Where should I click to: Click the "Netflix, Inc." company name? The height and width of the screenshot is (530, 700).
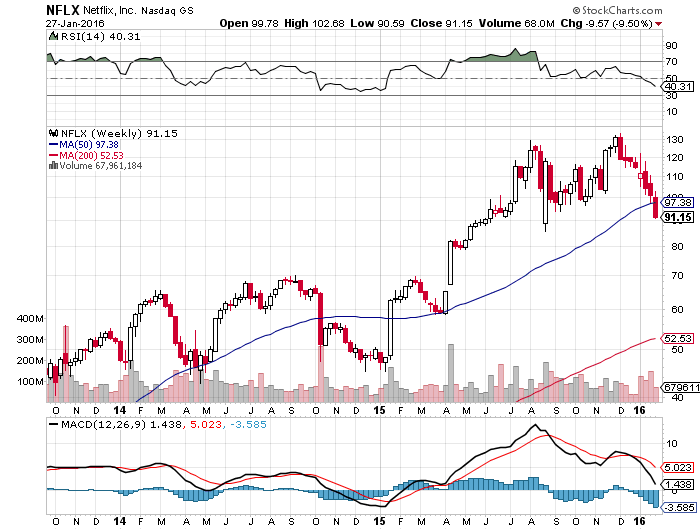coord(110,10)
